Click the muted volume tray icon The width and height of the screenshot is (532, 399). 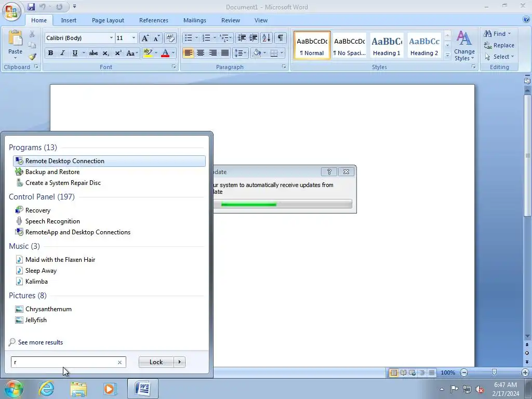point(480,389)
